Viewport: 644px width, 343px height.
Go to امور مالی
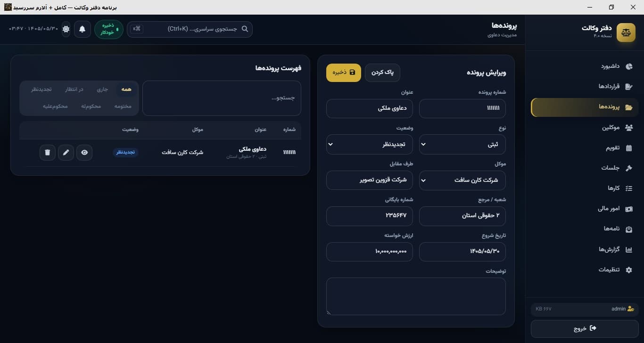point(585,209)
